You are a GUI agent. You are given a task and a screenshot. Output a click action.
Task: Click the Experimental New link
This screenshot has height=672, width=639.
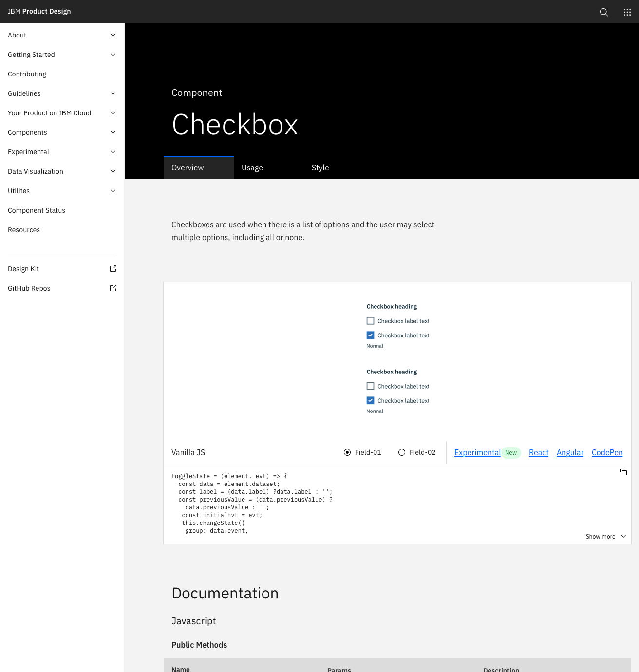(478, 452)
